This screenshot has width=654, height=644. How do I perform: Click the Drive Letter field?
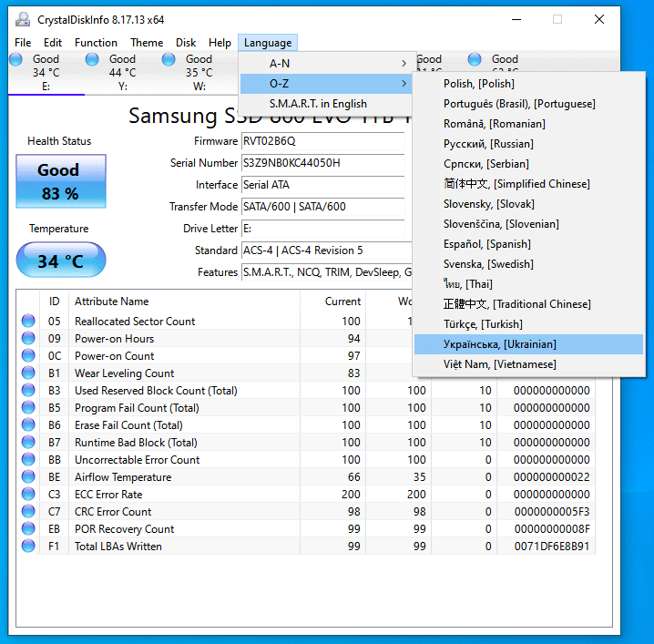(x=323, y=228)
